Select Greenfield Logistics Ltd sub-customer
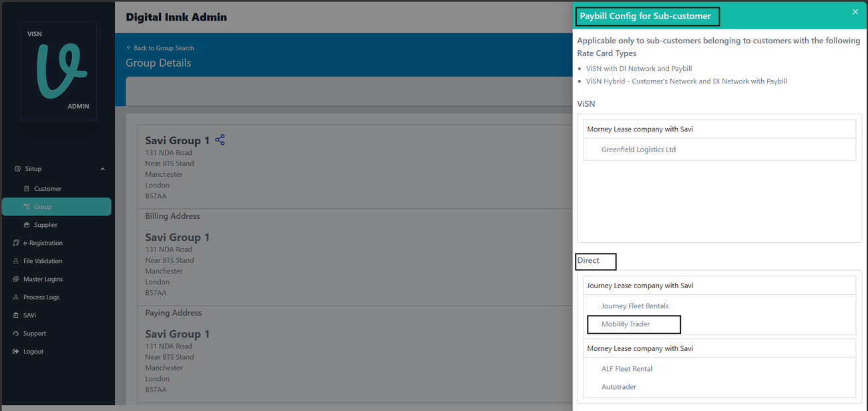Viewport: 868px width, 411px height. coord(638,149)
